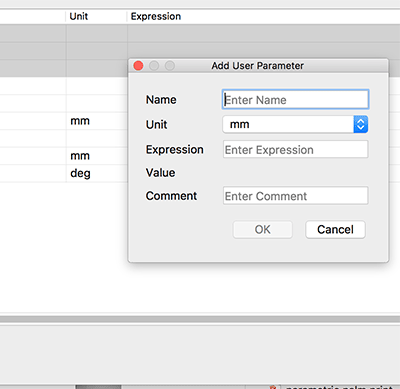Click the Unit column header
This screenshot has width=400, height=389.
pos(79,16)
